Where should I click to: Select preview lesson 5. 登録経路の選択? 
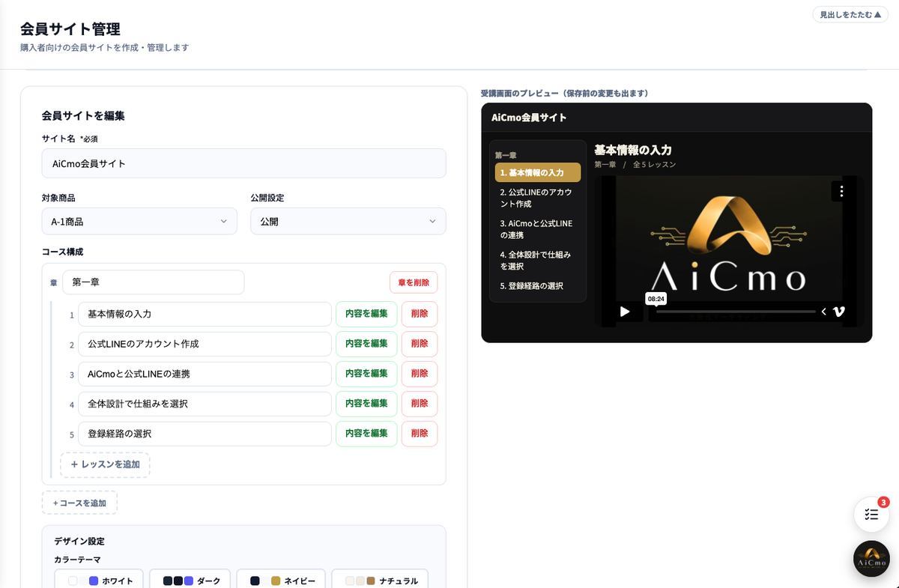click(x=538, y=286)
